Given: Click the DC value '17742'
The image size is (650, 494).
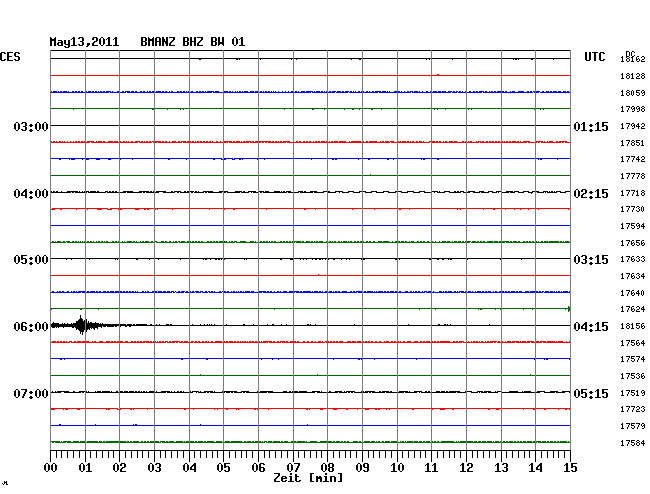Looking at the screenshot, I should tap(633, 160).
